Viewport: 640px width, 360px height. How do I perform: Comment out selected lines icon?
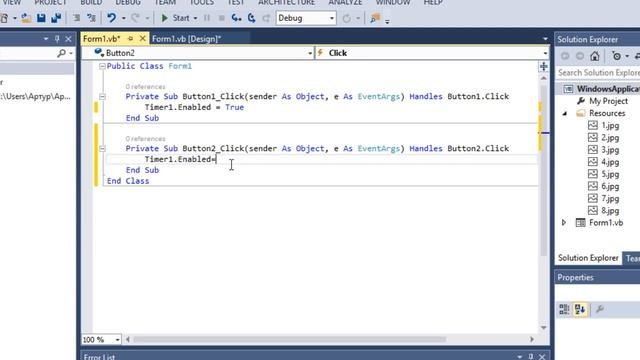click(x=76, y=18)
